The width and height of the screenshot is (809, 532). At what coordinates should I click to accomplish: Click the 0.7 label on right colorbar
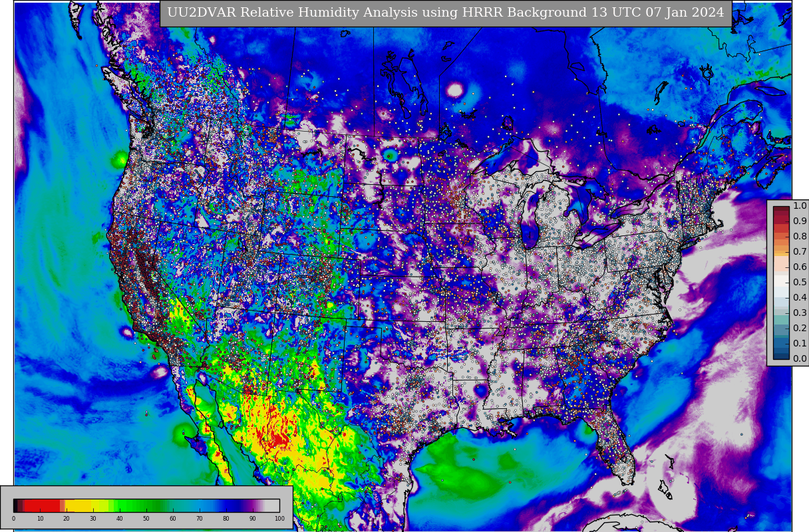(800, 252)
